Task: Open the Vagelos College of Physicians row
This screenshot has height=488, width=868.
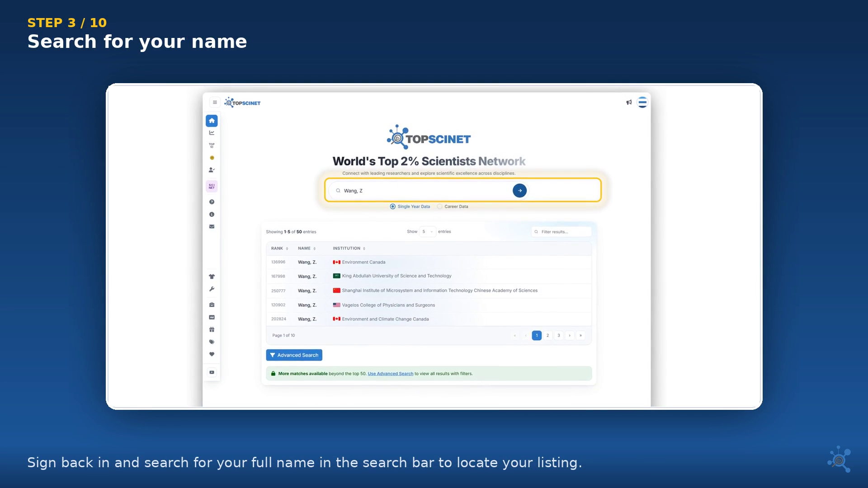Action: pos(429,305)
